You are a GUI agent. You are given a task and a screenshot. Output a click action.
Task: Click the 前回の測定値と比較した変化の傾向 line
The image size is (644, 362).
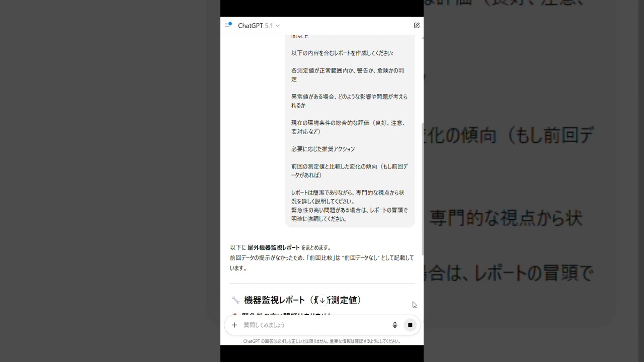[x=349, y=166]
